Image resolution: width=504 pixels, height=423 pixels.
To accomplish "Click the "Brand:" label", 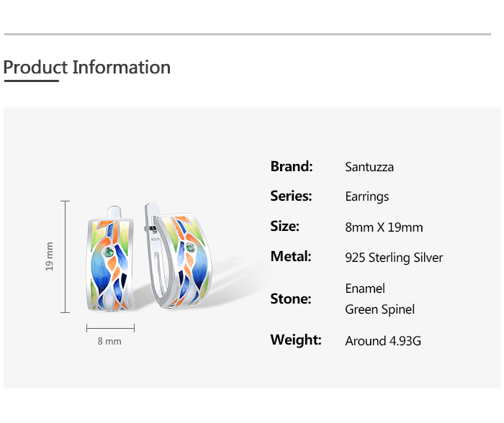I will pos(292,167).
